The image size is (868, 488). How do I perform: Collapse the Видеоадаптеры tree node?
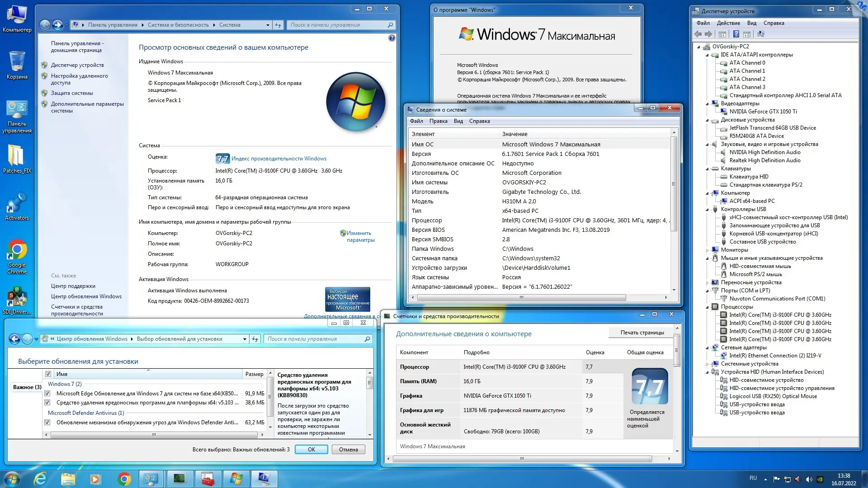[708, 104]
